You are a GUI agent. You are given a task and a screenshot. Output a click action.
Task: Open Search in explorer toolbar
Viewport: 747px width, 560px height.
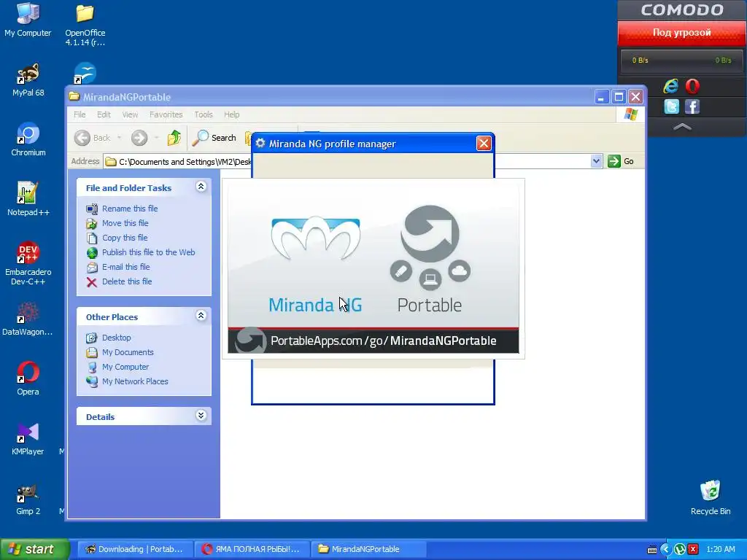pos(214,138)
